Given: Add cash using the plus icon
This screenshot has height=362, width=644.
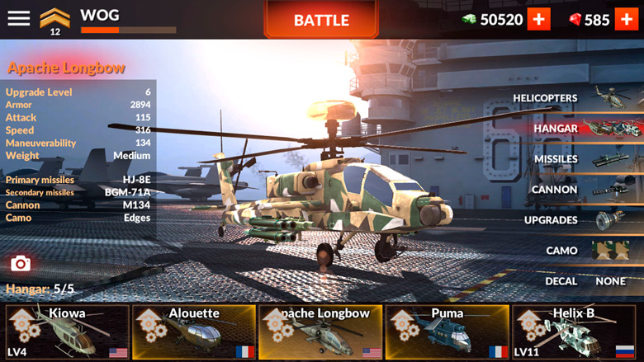Looking at the screenshot, I should 538,19.
